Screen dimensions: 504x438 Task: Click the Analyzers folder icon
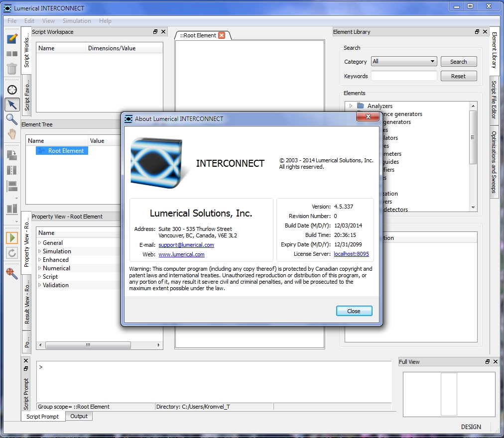pyautogui.click(x=361, y=106)
